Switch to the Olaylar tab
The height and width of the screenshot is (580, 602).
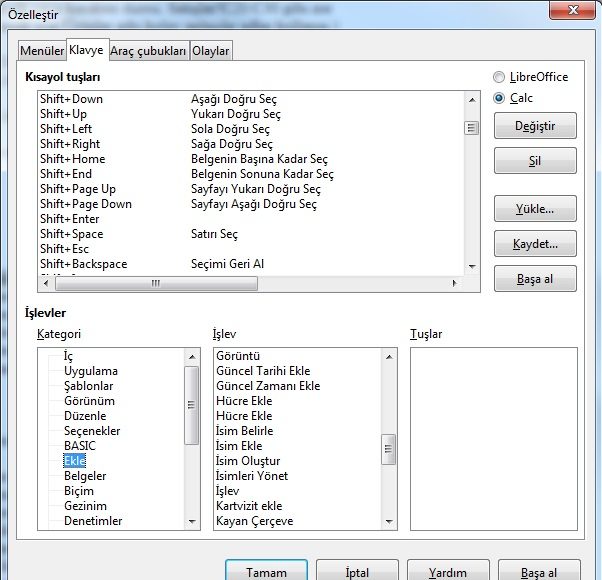pyautogui.click(x=211, y=51)
